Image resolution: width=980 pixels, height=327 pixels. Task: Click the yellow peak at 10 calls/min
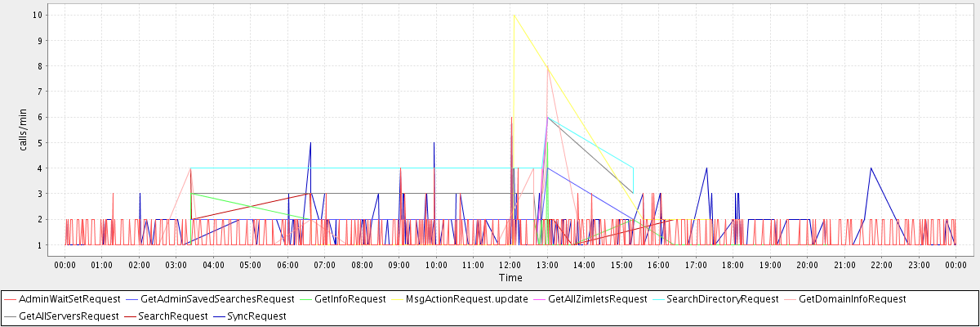514,15
